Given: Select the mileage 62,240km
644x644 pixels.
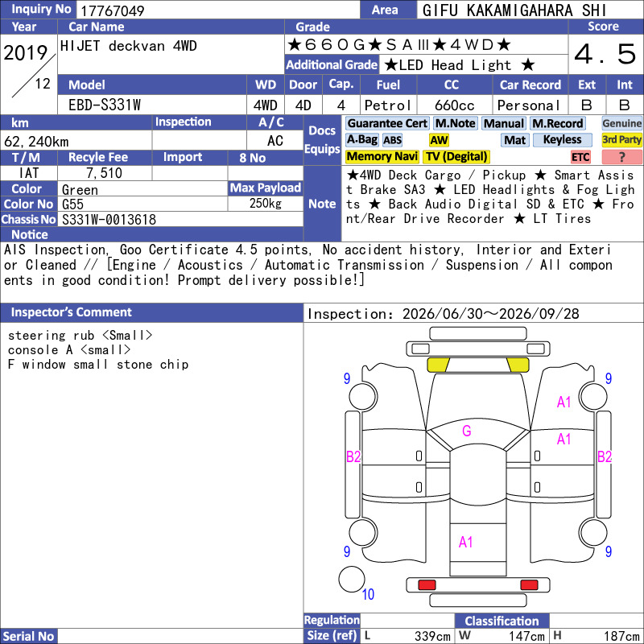Looking at the screenshot, I should [x=36, y=142].
